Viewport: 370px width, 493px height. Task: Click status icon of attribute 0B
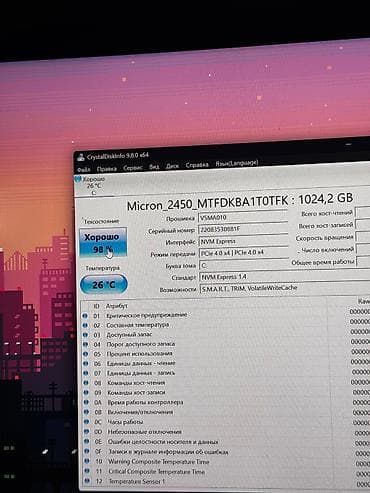(x=86, y=412)
